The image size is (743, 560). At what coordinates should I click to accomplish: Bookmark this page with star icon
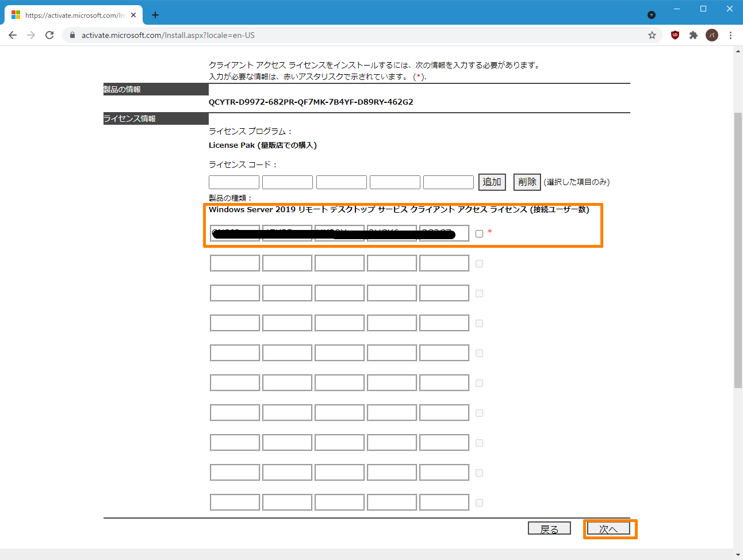point(652,35)
